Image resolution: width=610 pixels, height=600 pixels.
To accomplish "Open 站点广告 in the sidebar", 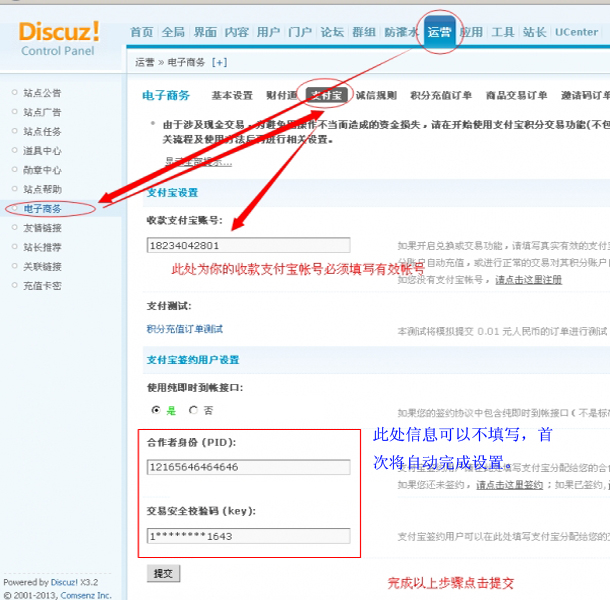I will pos(42,112).
